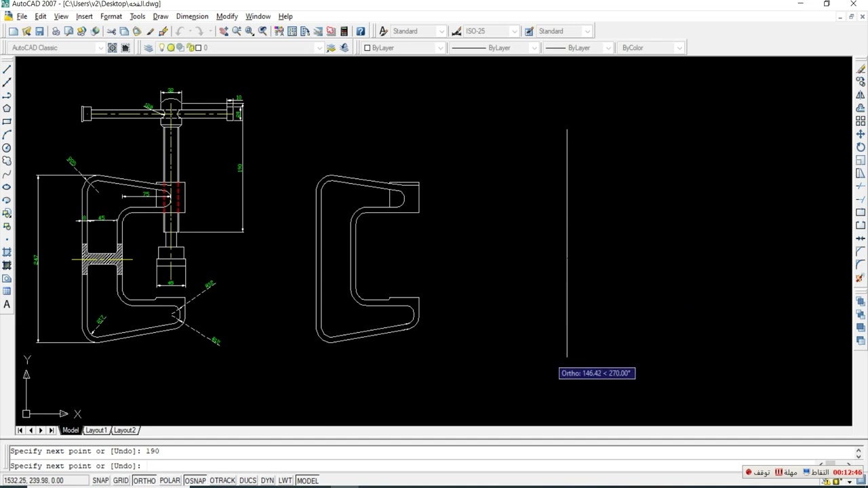
Task: Switch to the Layout1 tab
Action: (96, 430)
